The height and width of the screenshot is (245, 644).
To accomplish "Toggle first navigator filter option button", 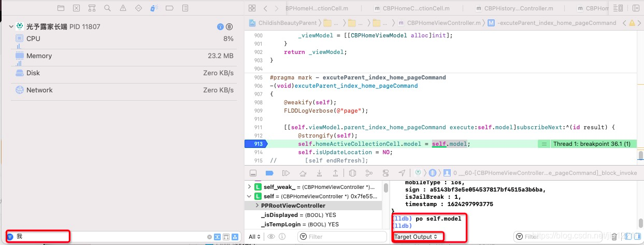I will (x=218, y=237).
